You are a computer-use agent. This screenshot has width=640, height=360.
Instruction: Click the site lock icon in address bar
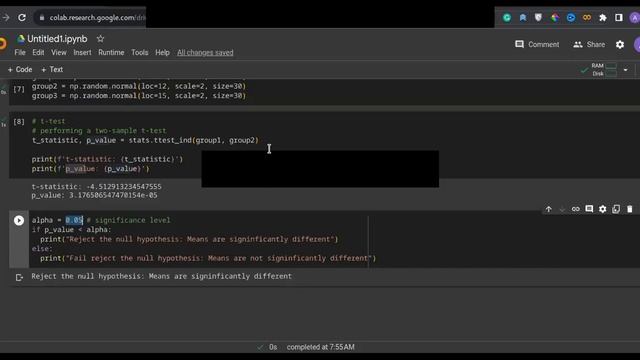coord(42,18)
